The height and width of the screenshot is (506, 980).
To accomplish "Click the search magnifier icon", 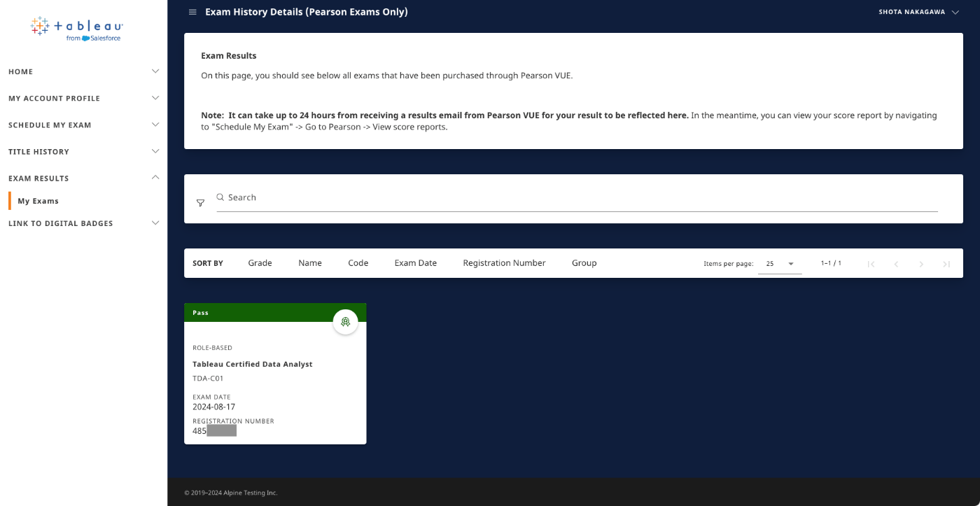I will click(x=220, y=197).
